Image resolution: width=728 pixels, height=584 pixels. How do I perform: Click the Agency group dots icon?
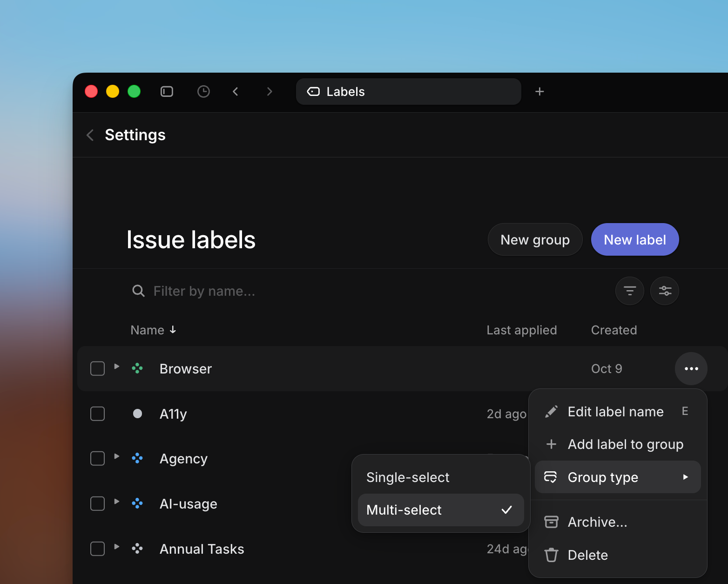pyautogui.click(x=137, y=458)
